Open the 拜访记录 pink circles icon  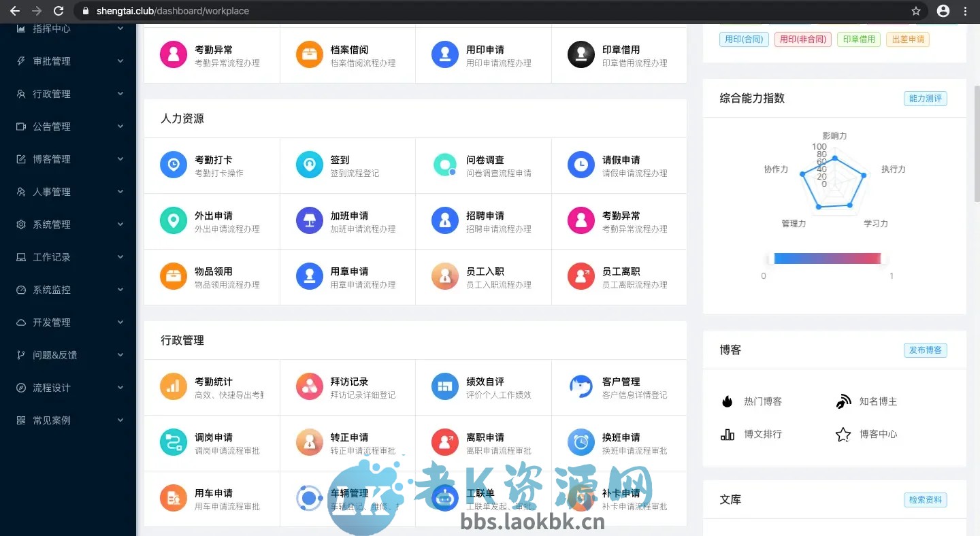310,386
